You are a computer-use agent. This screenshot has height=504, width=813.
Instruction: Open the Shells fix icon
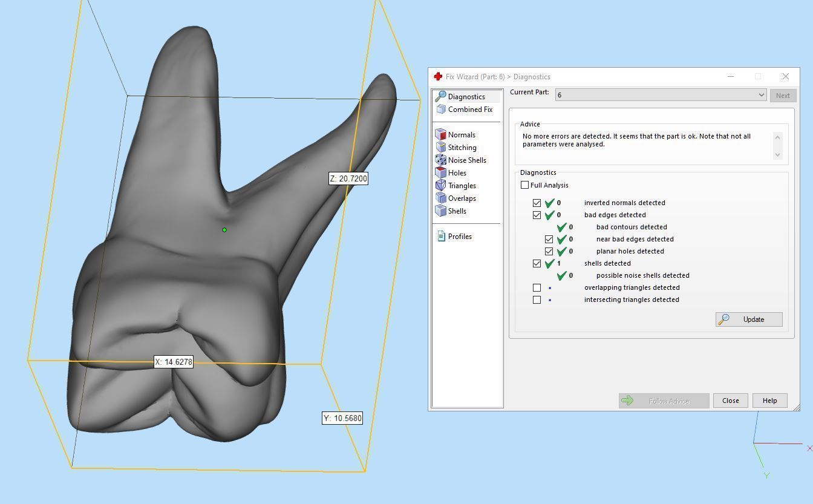point(441,211)
